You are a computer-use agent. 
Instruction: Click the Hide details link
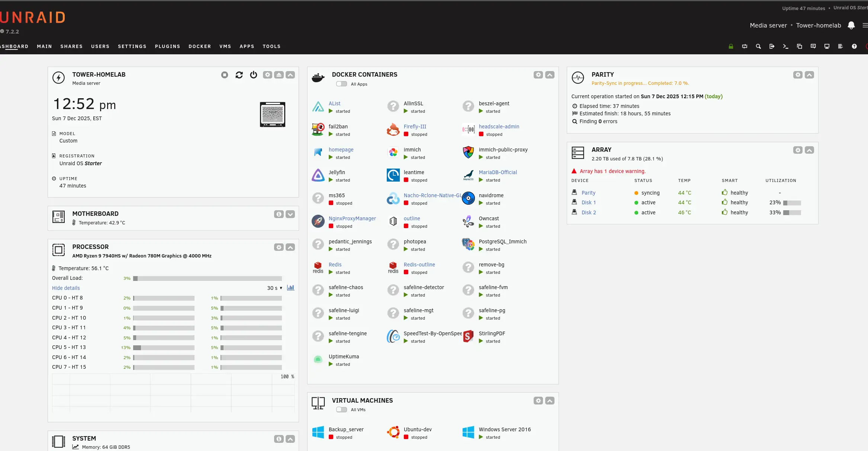[x=66, y=288]
